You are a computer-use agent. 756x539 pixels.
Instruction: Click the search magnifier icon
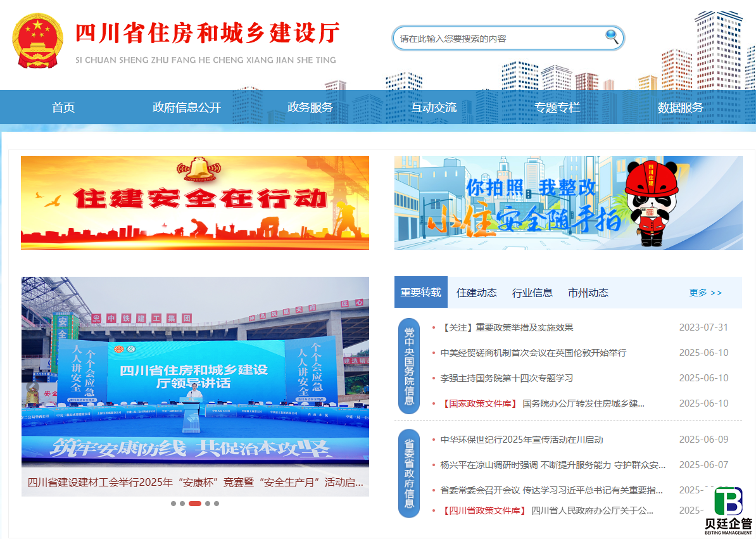(x=610, y=38)
